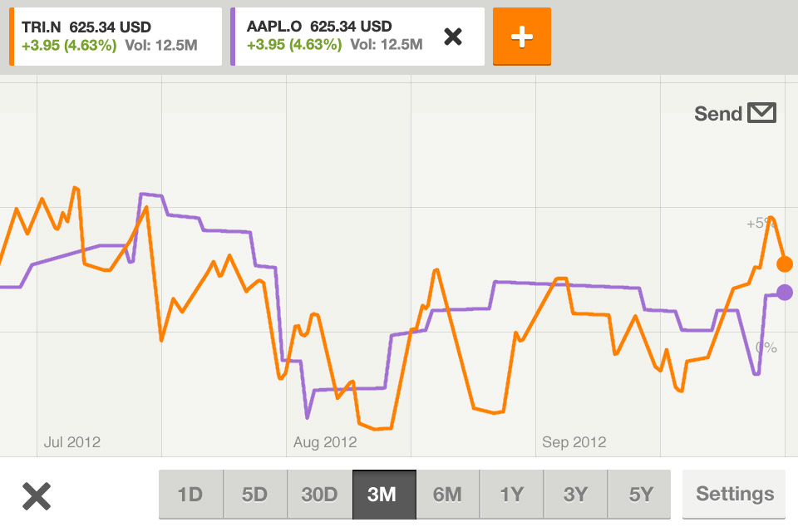Viewport: 798px width, 532px height.
Task: Close the chart with bottom-left X
Action: [x=37, y=495]
